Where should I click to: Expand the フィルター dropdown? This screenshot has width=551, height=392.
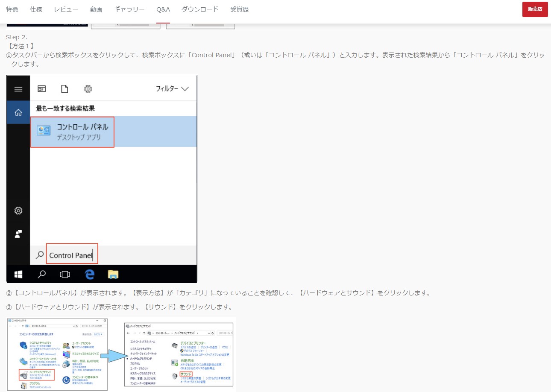click(x=172, y=89)
